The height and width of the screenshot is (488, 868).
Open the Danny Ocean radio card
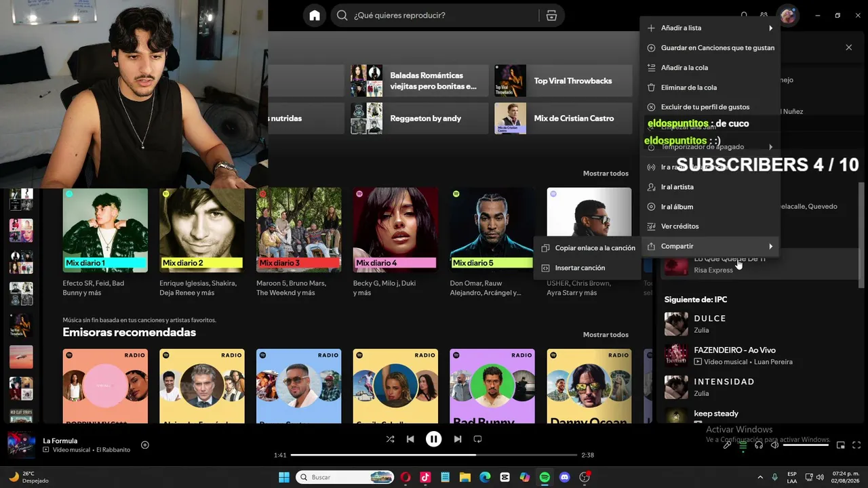pyautogui.click(x=589, y=386)
